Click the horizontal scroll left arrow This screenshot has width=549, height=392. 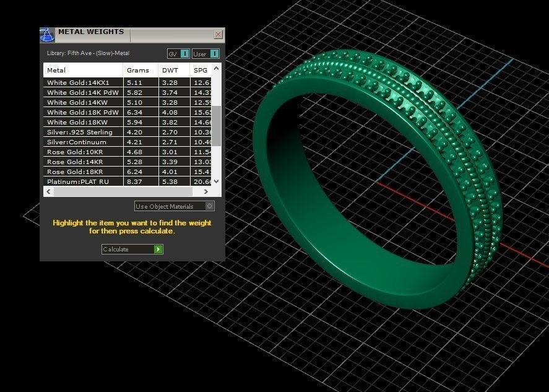(48, 191)
